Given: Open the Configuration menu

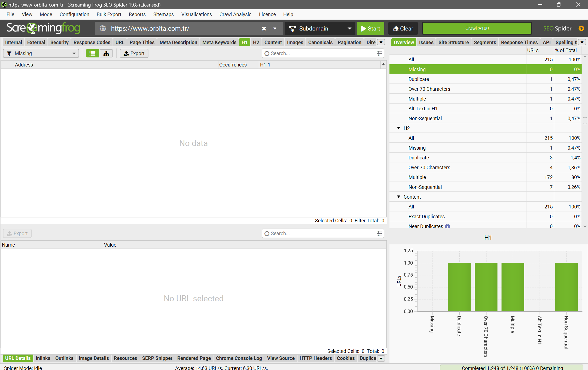Looking at the screenshot, I should pos(74,14).
